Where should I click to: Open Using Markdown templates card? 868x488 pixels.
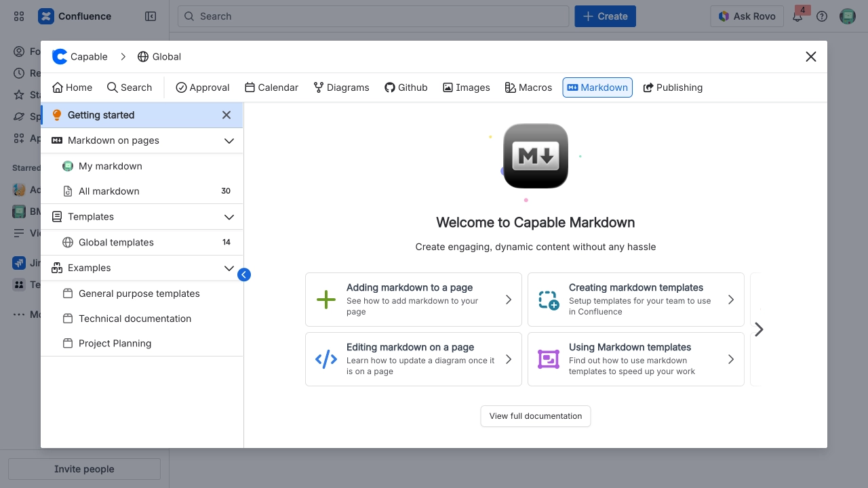636,359
